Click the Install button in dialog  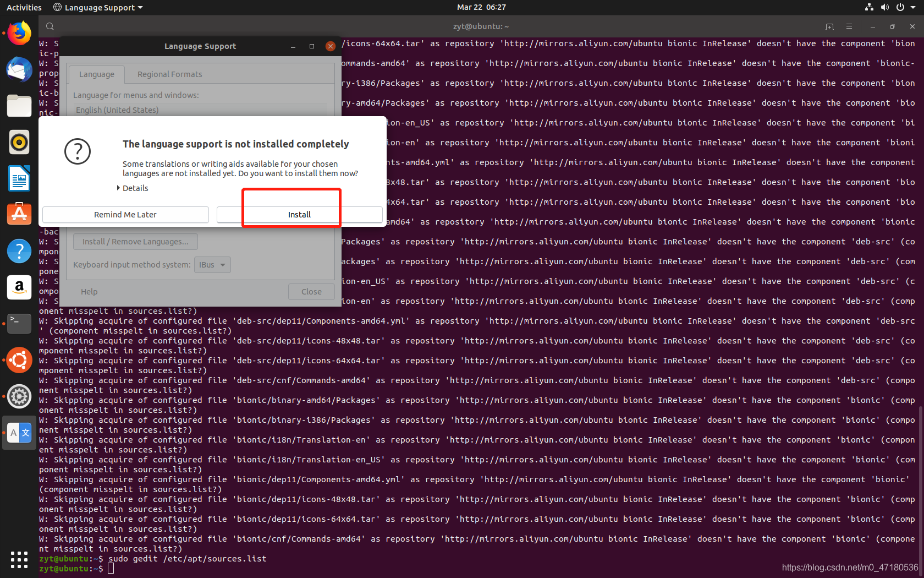[299, 215]
